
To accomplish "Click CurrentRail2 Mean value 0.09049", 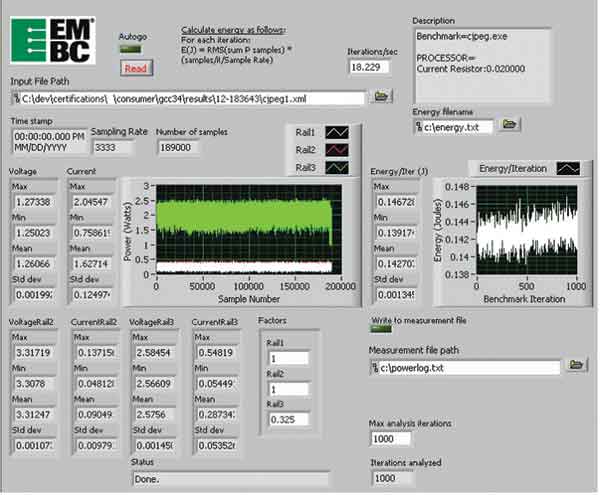I will coord(96,415).
